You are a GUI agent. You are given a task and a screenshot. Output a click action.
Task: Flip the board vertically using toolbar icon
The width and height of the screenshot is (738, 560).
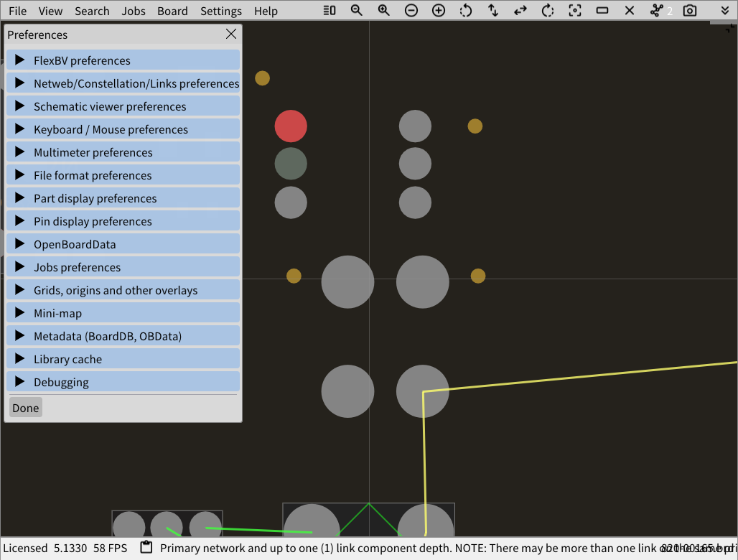(492, 11)
